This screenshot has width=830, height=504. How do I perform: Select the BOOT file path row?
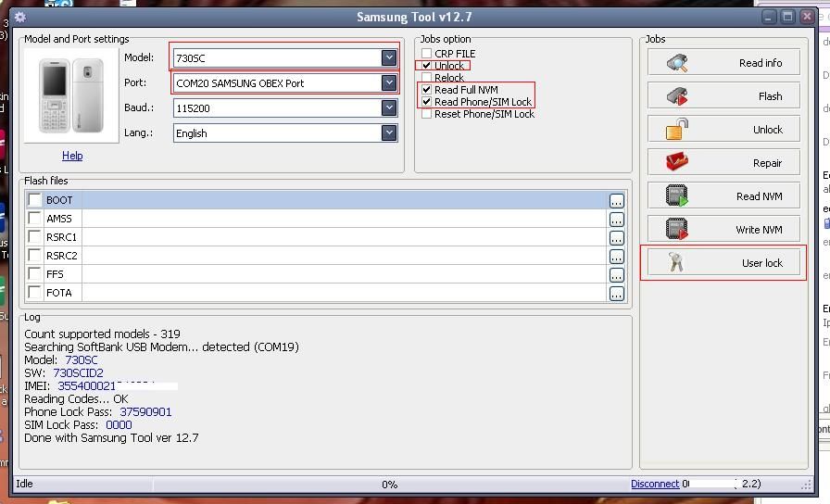pos(344,200)
